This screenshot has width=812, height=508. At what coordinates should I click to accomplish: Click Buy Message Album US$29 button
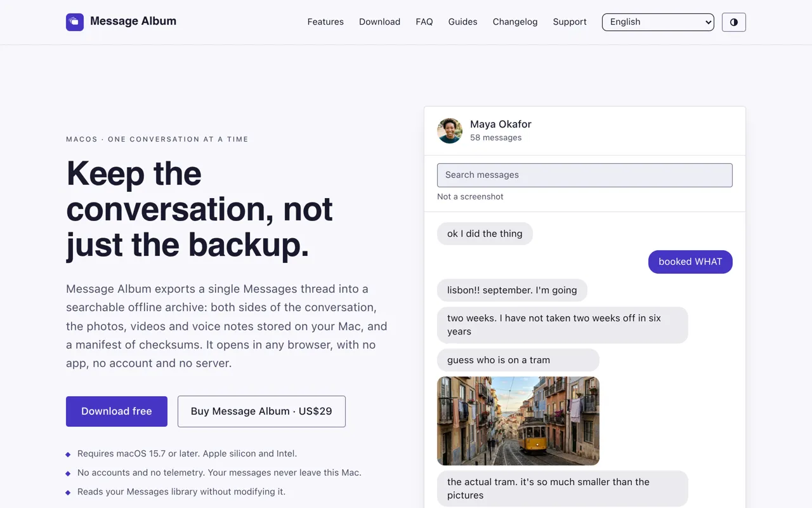(x=261, y=411)
